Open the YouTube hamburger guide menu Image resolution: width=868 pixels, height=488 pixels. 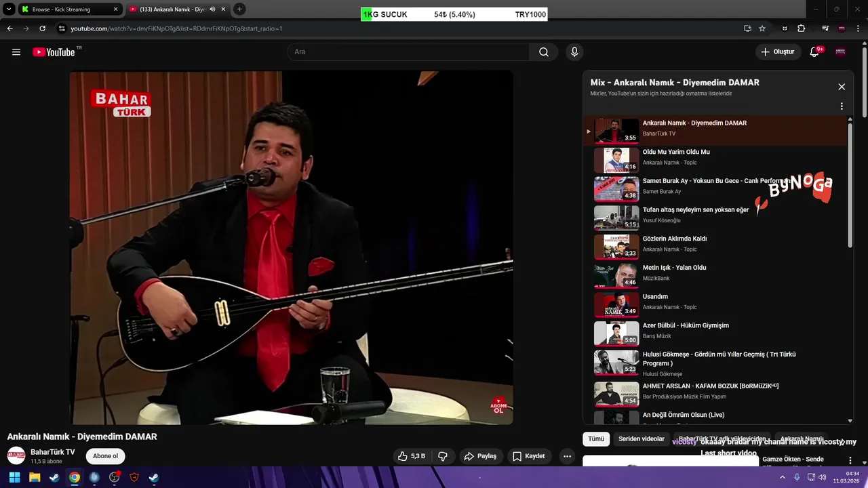click(x=16, y=52)
